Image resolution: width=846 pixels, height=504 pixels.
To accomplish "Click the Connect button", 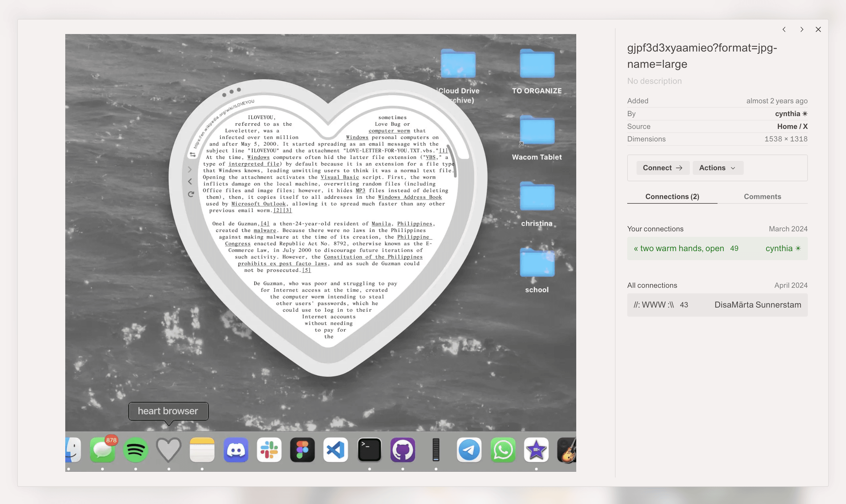I will (662, 168).
